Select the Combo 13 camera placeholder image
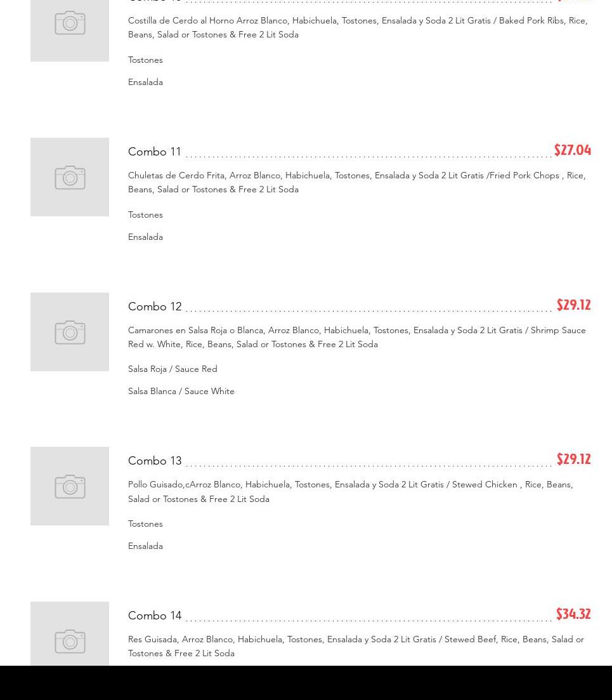612x700 pixels. [x=70, y=486]
